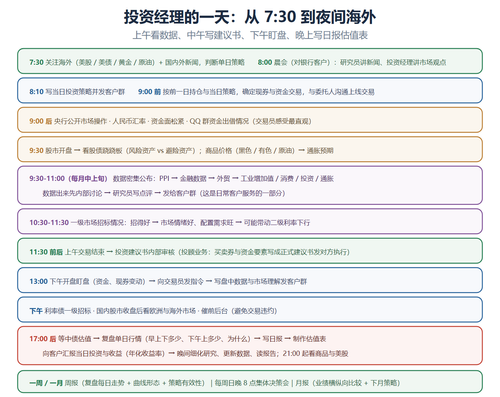
Task: Click text "数据密集公布：PPI"
Action: click(x=141, y=179)
